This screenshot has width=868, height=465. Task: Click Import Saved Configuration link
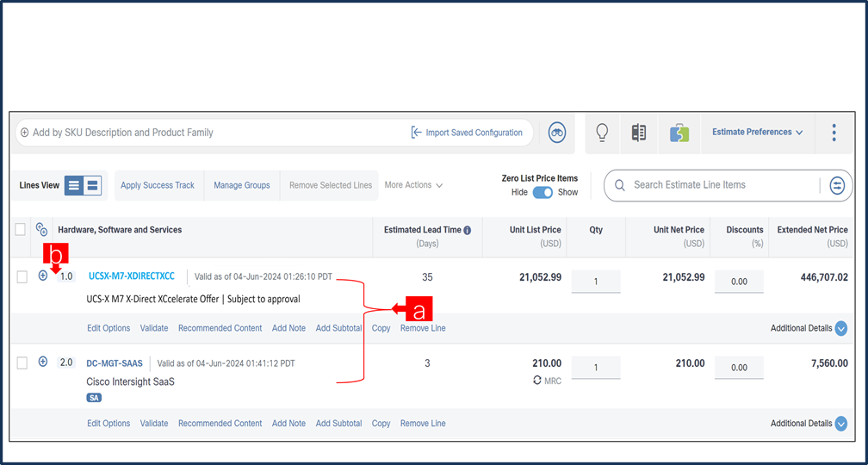[x=468, y=133]
